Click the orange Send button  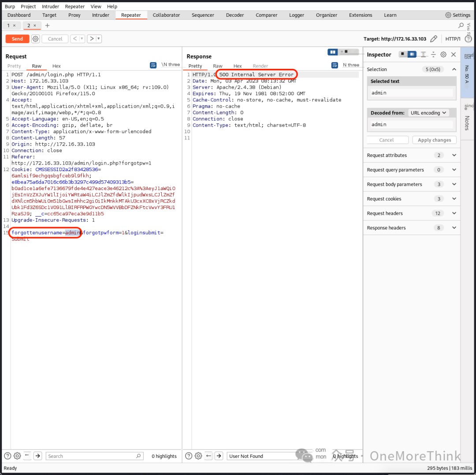[x=17, y=39]
